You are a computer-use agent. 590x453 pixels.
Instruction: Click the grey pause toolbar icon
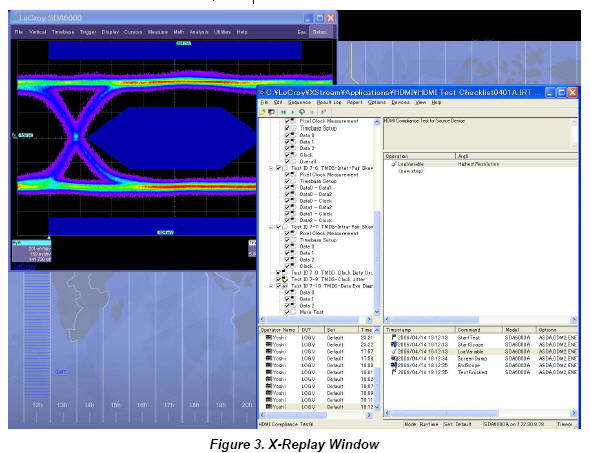click(x=312, y=112)
